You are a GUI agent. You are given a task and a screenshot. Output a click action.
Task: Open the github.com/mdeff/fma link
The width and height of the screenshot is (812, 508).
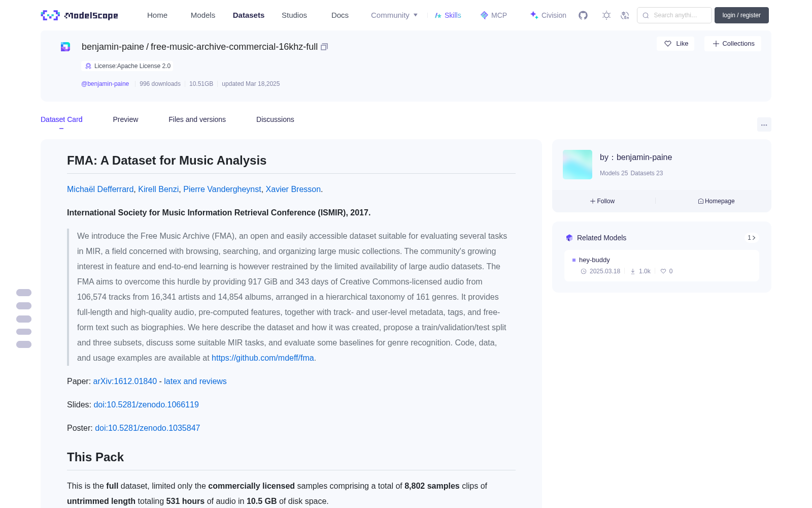click(263, 358)
